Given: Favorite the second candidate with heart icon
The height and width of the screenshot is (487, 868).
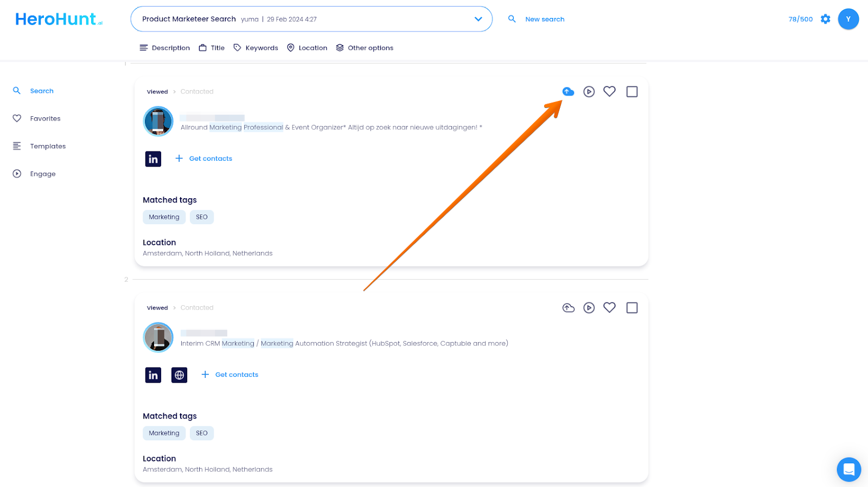Looking at the screenshot, I should [609, 308].
